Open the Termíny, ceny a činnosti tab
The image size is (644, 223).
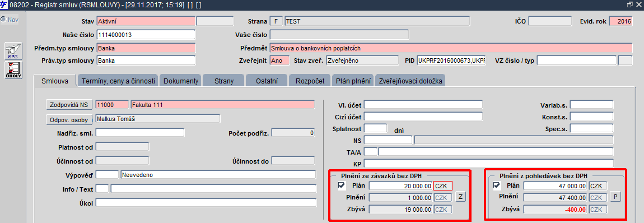tap(118, 81)
